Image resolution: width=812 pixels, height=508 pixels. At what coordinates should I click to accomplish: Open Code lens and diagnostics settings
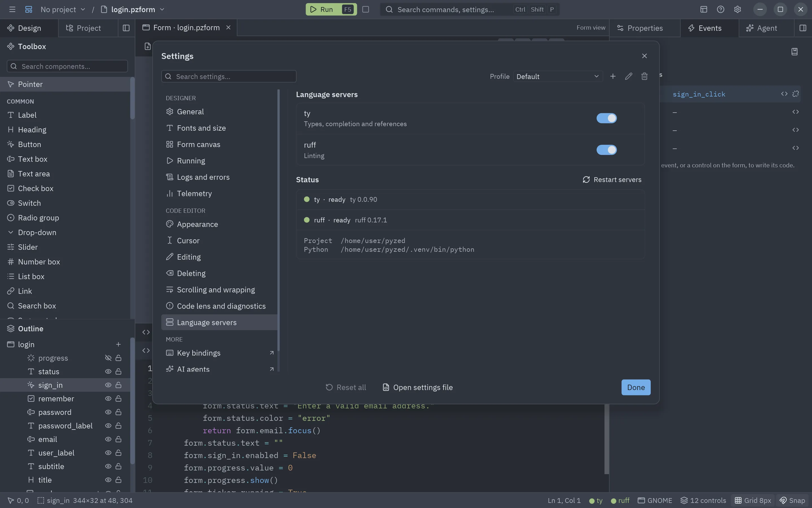click(x=219, y=306)
